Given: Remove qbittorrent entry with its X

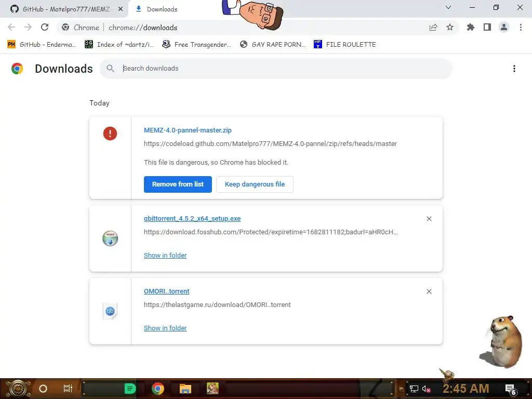Looking at the screenshot, I should tap(429, 219).
